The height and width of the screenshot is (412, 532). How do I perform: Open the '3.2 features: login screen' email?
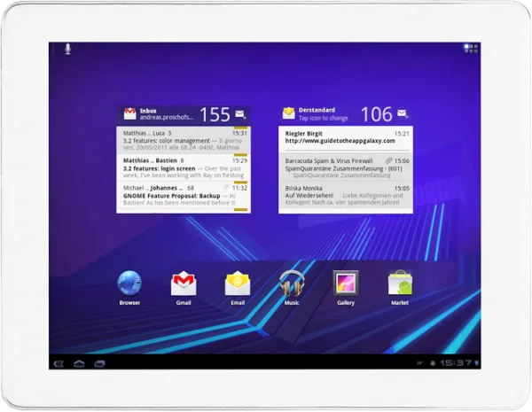(x=184, y=167)
